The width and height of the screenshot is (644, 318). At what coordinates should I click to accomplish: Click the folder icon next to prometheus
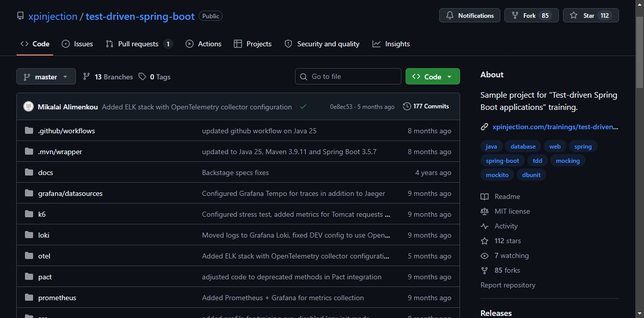29,298
